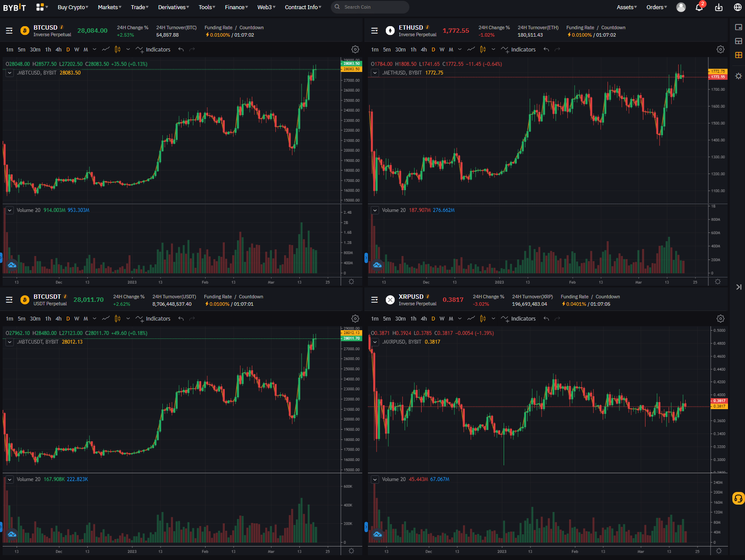This screenshot has height=560, width=745.
Task: Select daily D timeframe on XRPUSD chart
Action: (x=433, y=318)
